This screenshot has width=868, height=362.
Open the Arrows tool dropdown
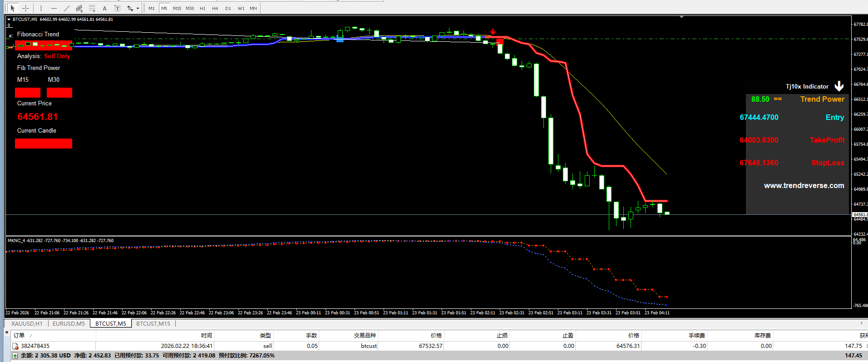point(138,8)
